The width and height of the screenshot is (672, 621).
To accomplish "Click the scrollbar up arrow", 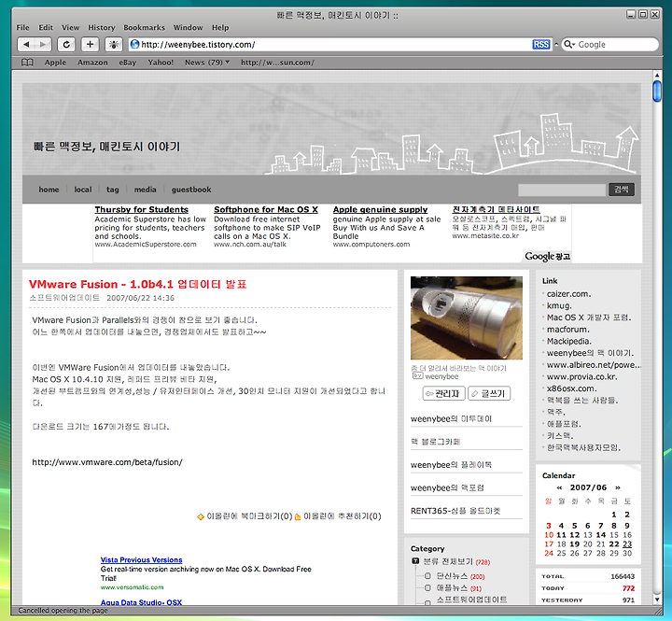I will pyautogui.click(x=657, y=76).
